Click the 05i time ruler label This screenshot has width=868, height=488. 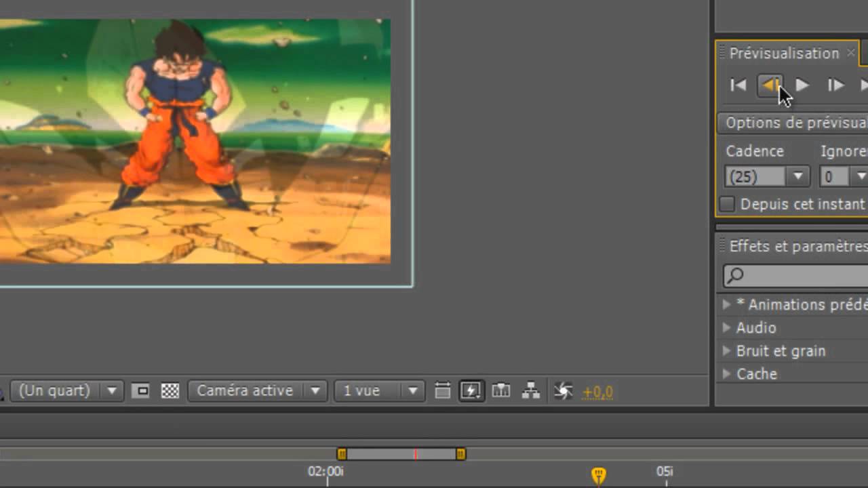tap(665, 472)
